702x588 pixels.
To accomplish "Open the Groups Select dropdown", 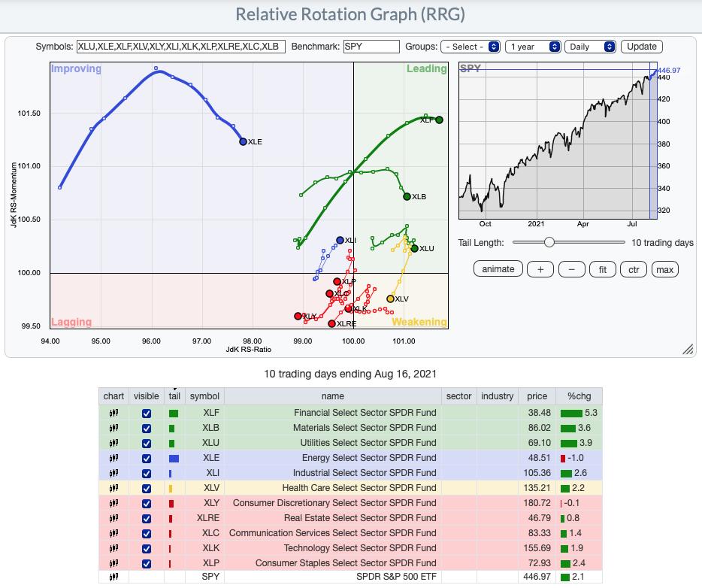I will (x=471, y=47).
